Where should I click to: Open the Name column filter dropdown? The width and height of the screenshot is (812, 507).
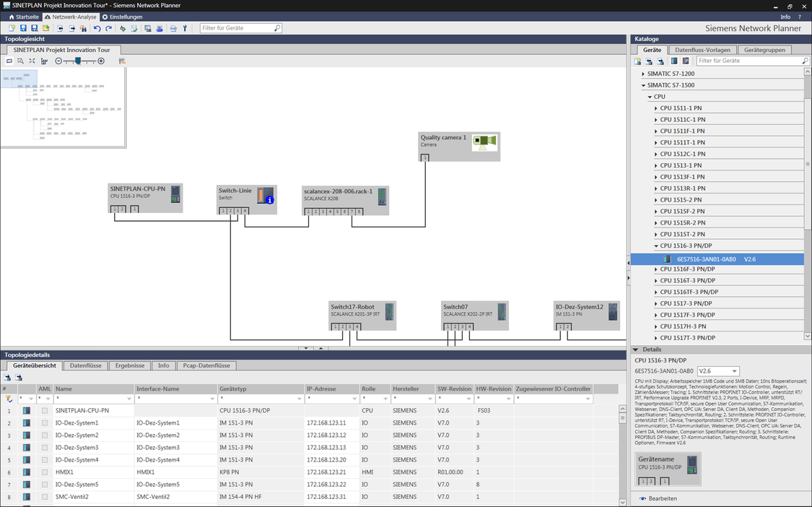point(129,399)
